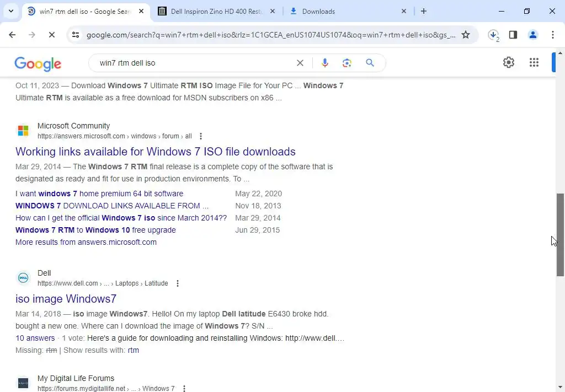Open the Chrome profile avatar
This screenshot has width=565, height=392.
tap(532, 35)
